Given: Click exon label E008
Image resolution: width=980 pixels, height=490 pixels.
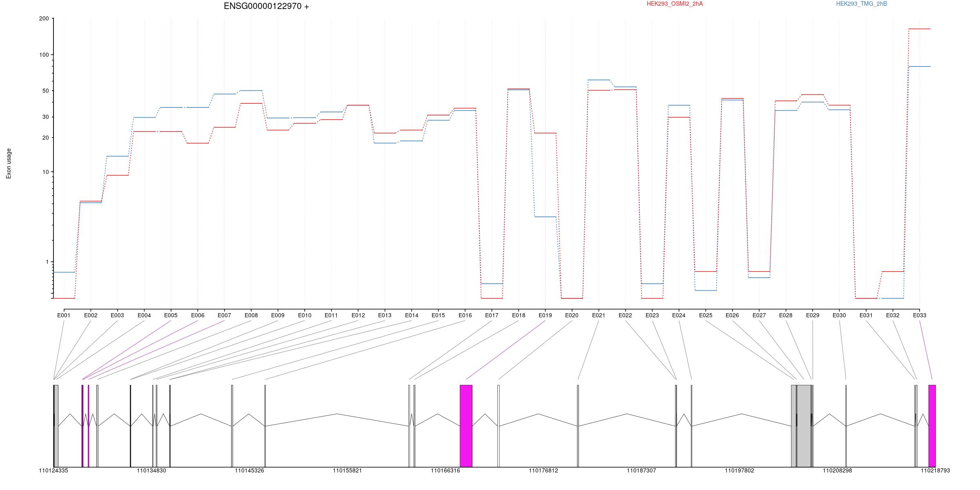Looking at the screenshot, I should [x=251, y=315].
